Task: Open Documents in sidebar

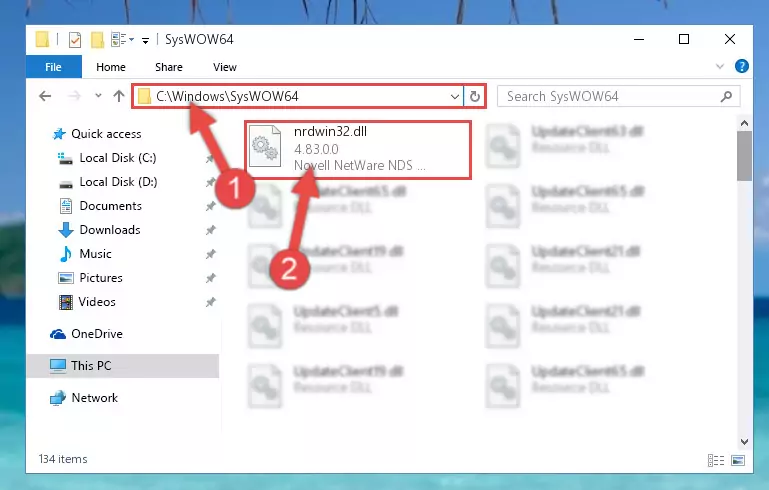Action: pos(110,206)
